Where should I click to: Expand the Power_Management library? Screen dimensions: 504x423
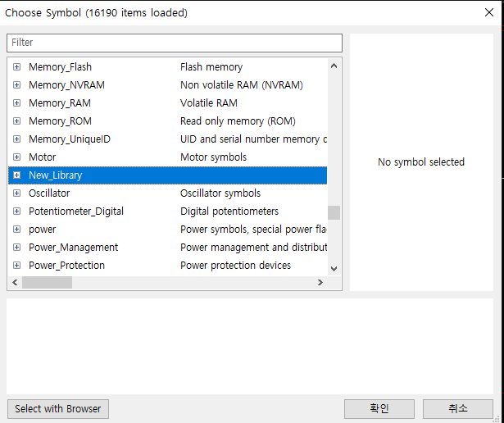click(16, 248)
